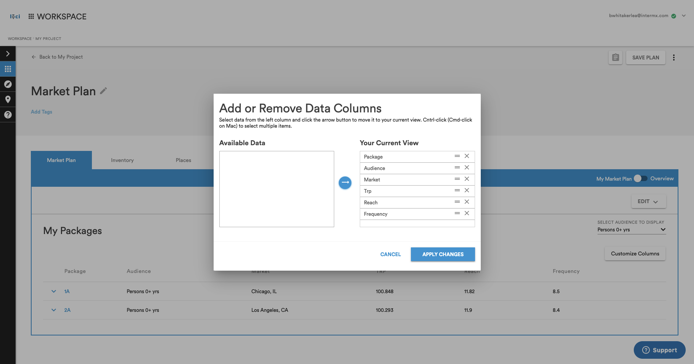Screen dimensions: 694x364
Task: Remove the Reach column with its X
Action: [x=467, y=202]
